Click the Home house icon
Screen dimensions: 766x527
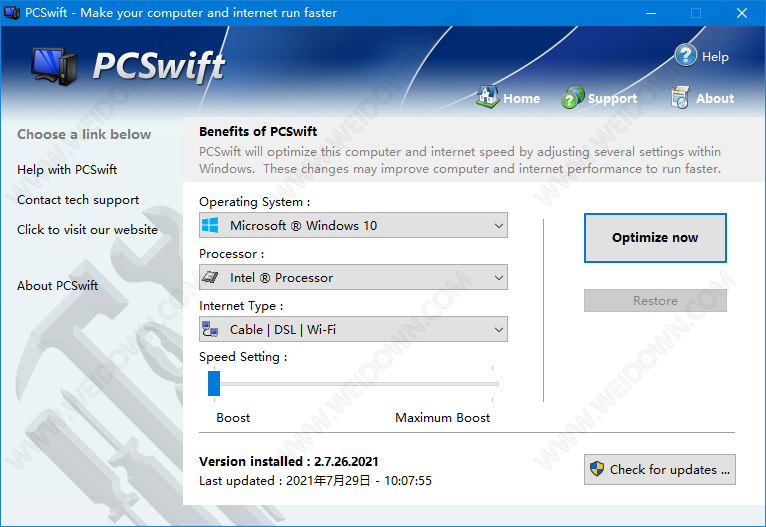tap(487, 97)
